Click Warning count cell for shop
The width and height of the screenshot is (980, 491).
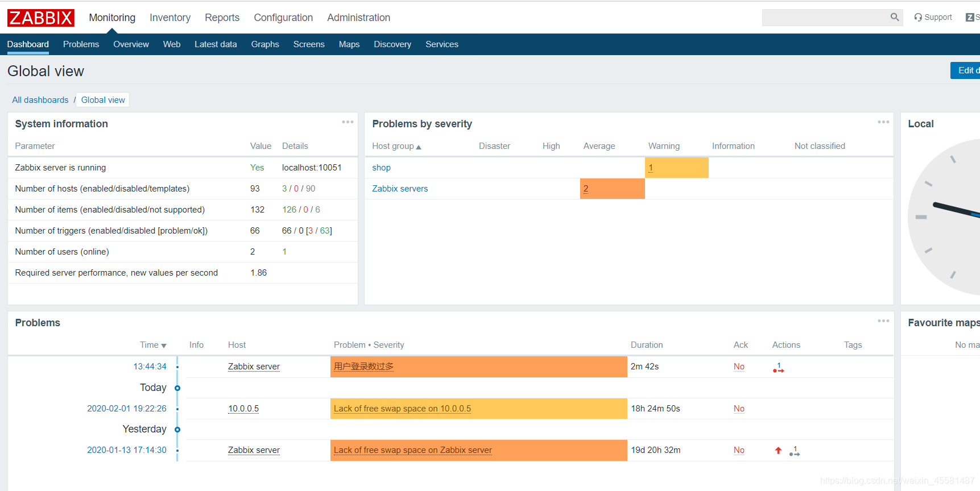click(x=677, y=168)
